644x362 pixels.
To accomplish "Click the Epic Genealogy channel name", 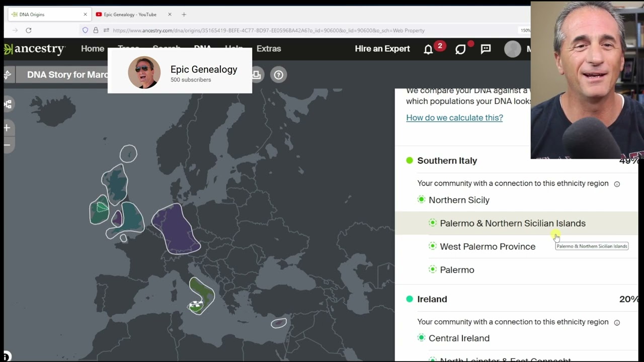I will click(204, 69).
